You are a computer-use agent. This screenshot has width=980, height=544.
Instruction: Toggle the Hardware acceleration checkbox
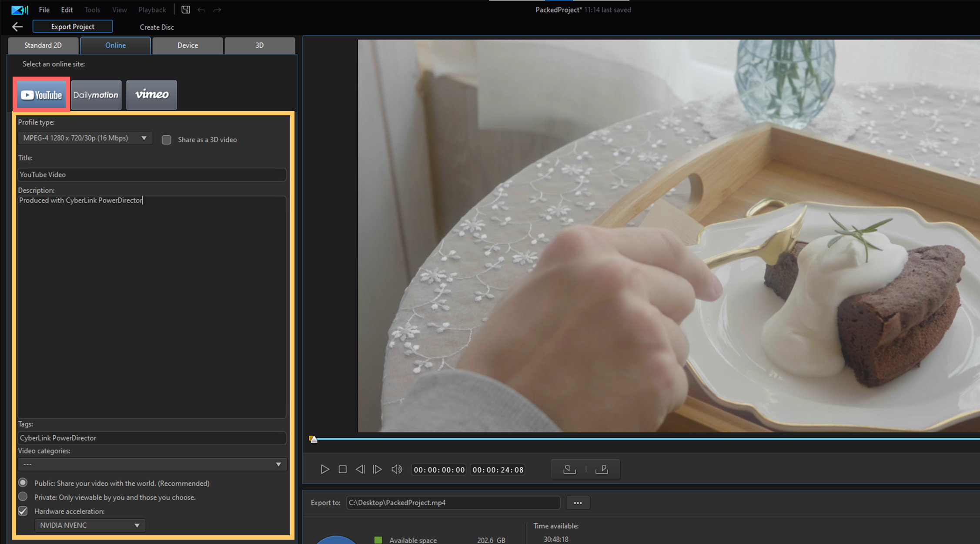(x=23, y=511)
